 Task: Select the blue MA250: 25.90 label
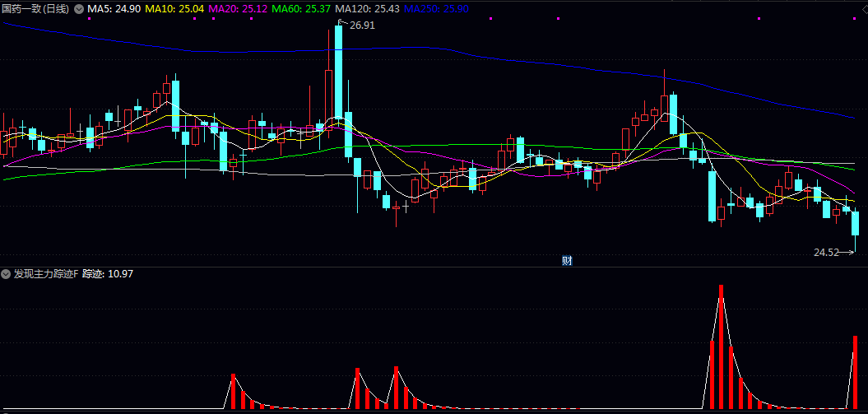point(435,9)
